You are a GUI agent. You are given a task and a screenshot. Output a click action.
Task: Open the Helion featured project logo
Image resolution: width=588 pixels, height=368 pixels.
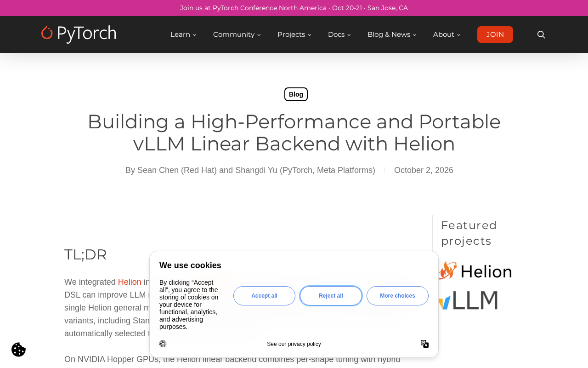(475, 270)
